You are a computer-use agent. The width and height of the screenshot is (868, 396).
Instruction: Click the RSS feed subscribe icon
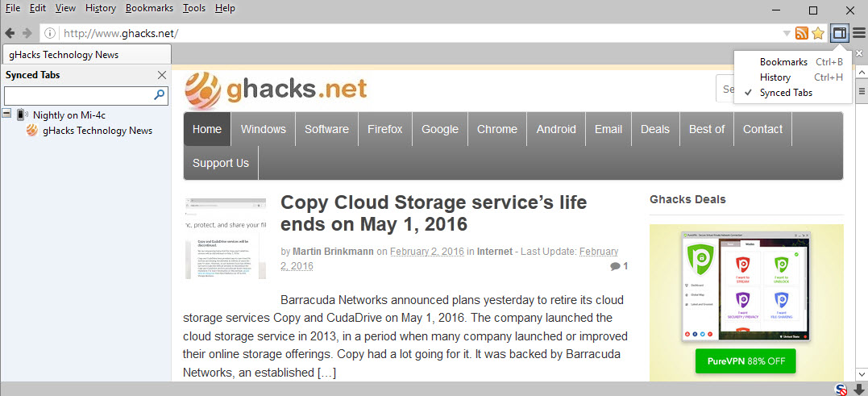801,33
